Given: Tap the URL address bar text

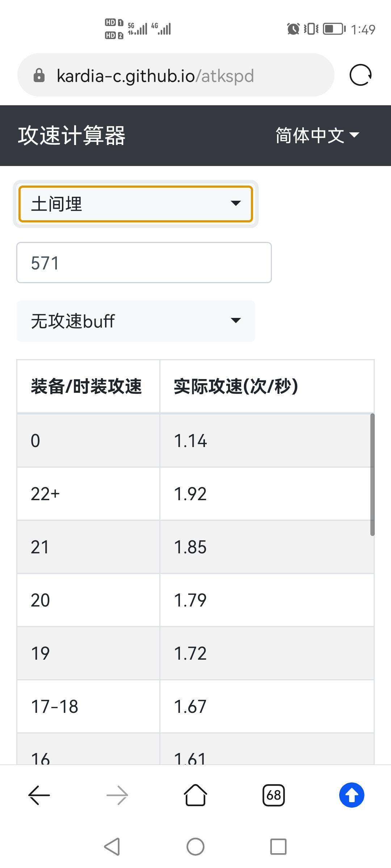Looking at the screenshot, I should point(155,76).
